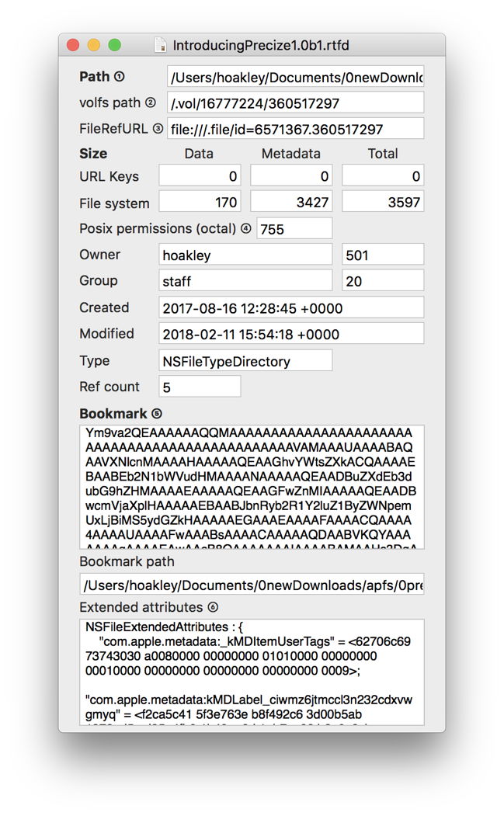Click the circled 2 icon beside volfs path

point(151,102)
